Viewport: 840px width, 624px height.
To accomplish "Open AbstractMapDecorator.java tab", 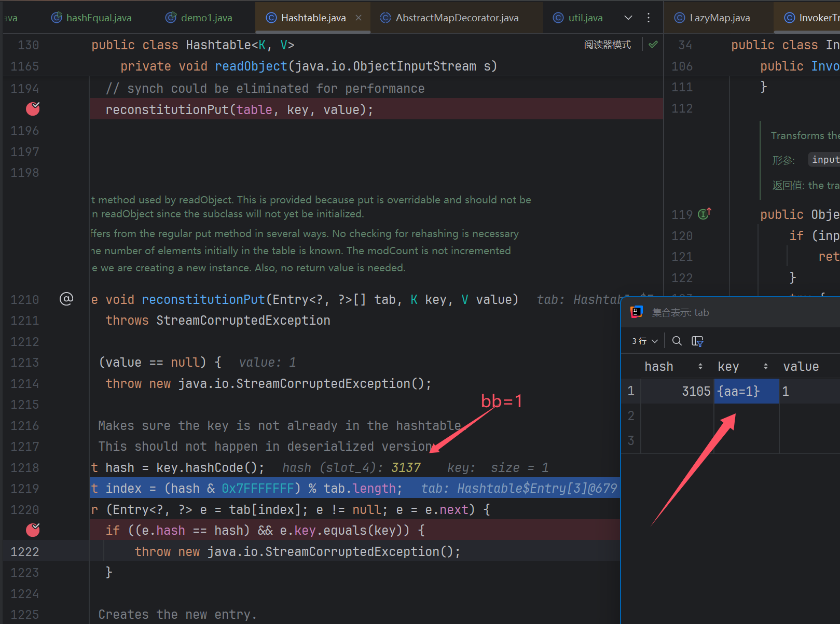I will point(449,18).
